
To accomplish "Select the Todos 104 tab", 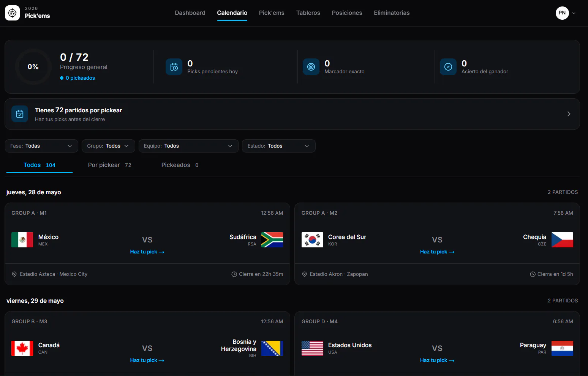I will click(x=40, y=165).
